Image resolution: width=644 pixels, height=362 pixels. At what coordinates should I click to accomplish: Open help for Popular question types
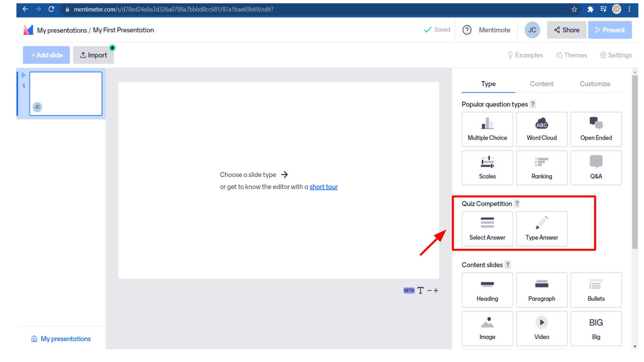click(x=533, y=104)
